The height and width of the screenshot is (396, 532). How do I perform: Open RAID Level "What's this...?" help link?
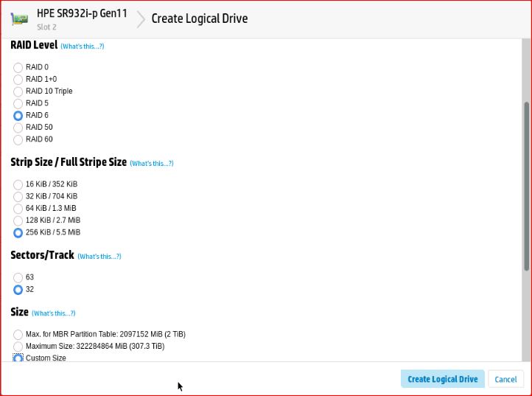[x=82, y=46]
